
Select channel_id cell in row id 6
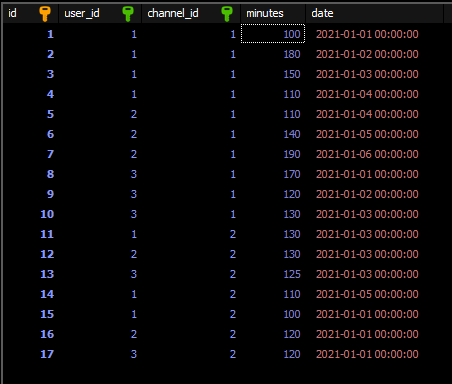click(x=191, y=134)
